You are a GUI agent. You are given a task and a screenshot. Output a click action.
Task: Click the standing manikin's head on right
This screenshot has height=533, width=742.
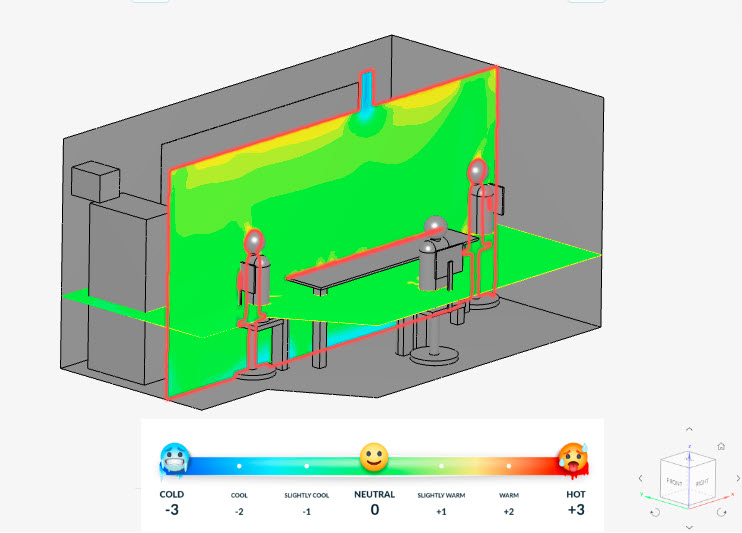(478, 171)
